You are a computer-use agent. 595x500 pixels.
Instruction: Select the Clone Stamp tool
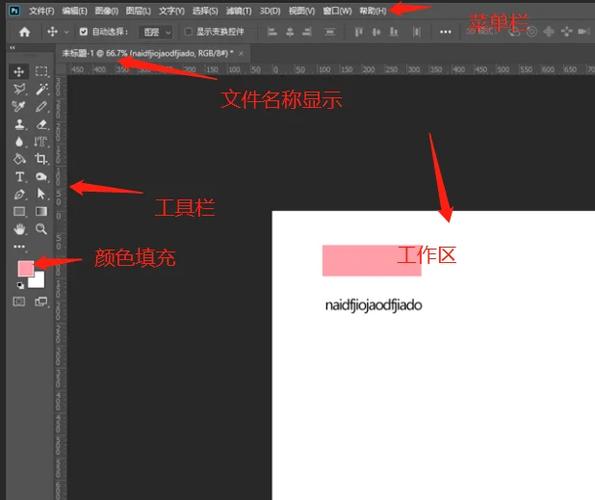[19, 124]
